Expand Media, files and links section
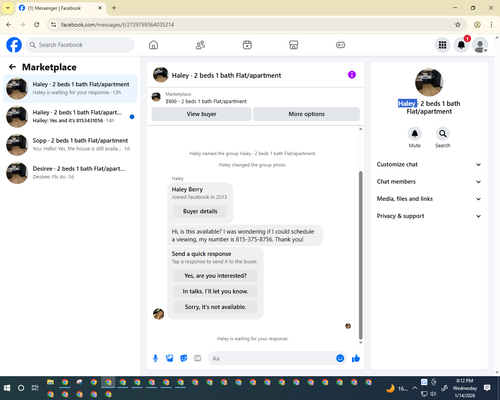500x400 pixels. tap(429, 199)
